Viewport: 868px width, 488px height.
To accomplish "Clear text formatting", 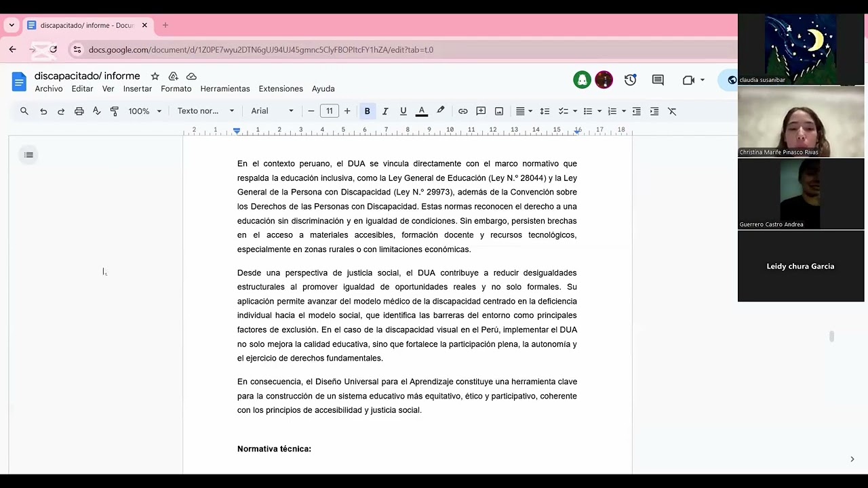I will coord(672,111).
